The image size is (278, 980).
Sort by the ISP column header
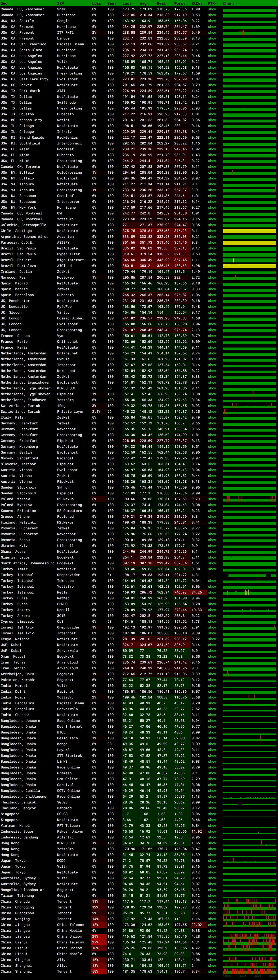[60, 3]
